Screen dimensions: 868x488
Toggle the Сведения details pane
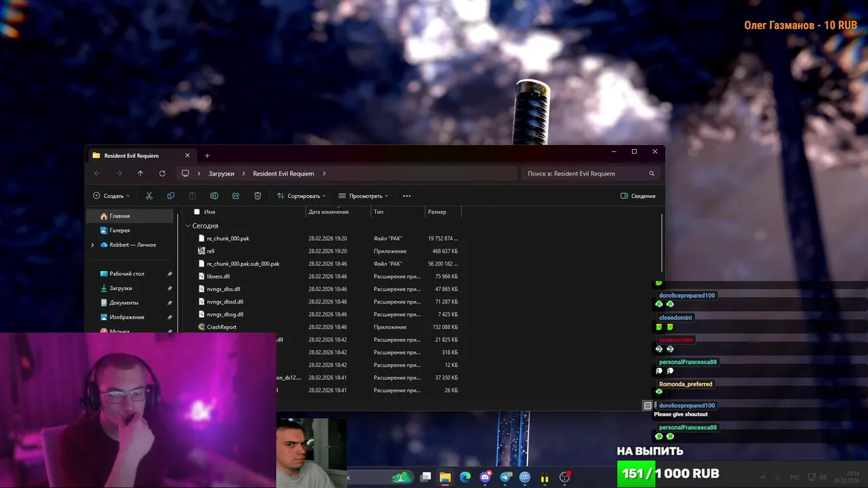pos(638,196)
